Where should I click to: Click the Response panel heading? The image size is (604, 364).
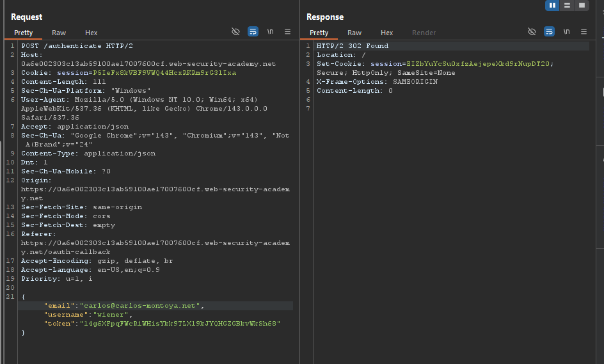(x=325, y=17)
